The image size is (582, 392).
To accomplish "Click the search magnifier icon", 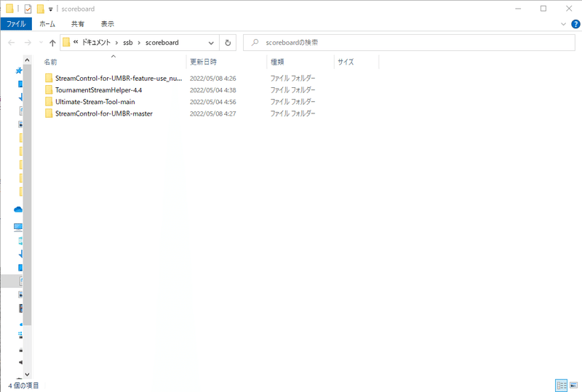I will coord(255,42).
